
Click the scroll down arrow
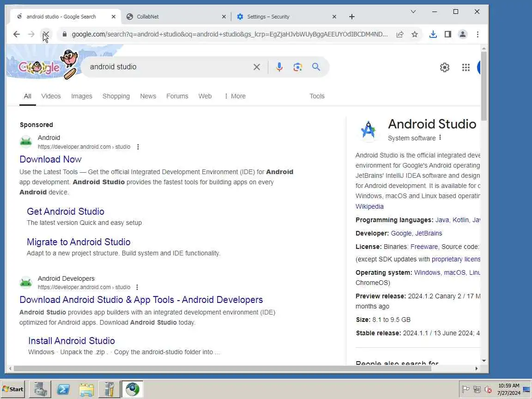(x=484, y=361)
